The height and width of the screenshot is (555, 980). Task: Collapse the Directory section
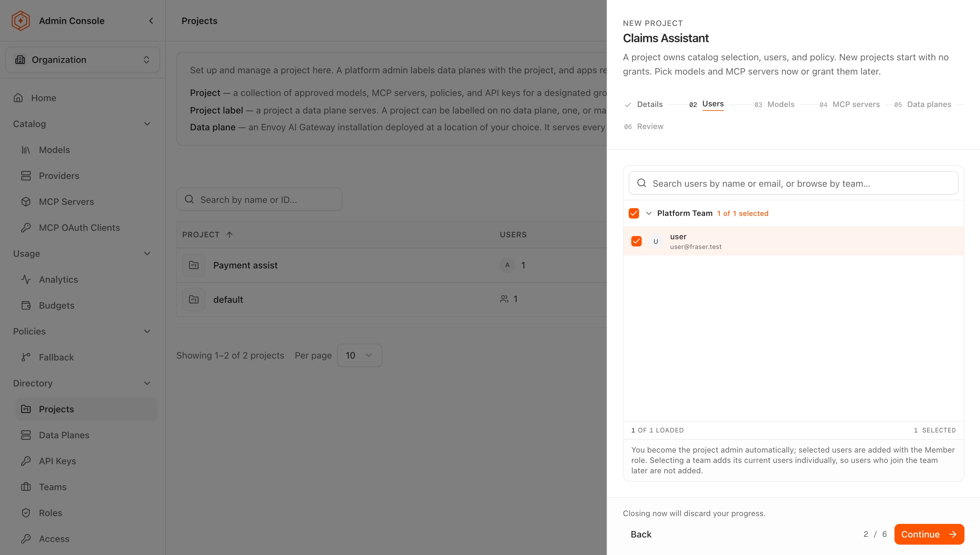[x=147, y=383]
